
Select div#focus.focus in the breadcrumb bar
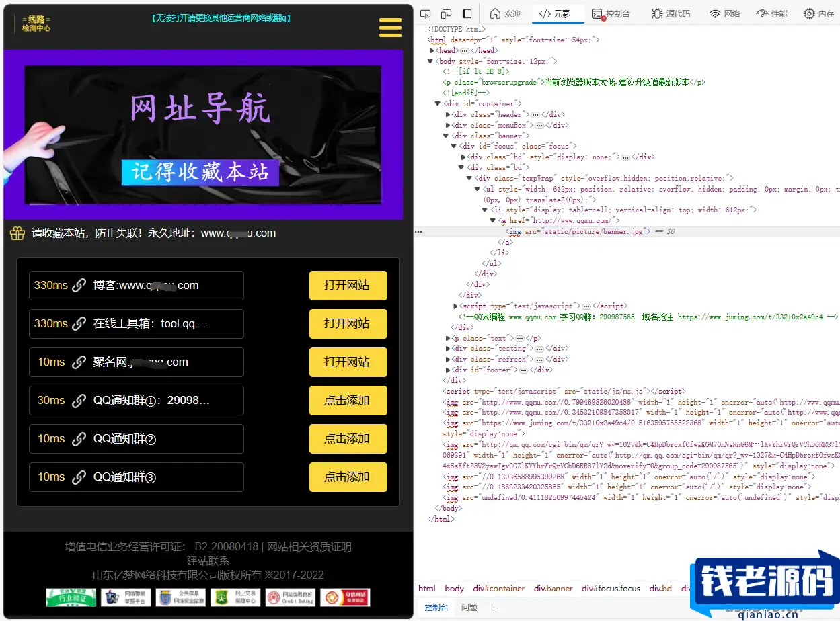tap(611, 589)
